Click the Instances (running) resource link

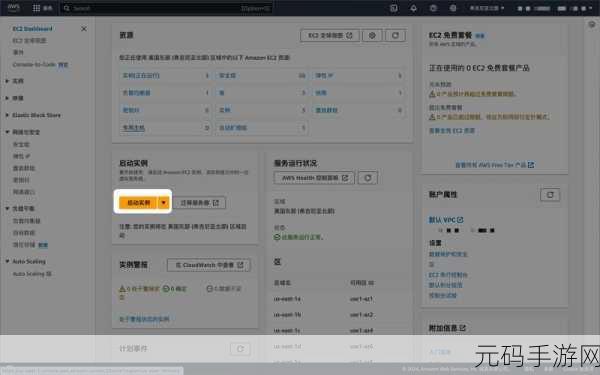[141, 75]
